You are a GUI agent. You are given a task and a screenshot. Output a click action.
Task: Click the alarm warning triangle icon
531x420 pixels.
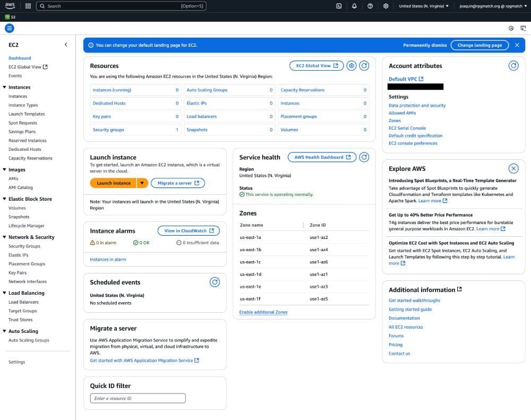point(92,243)
